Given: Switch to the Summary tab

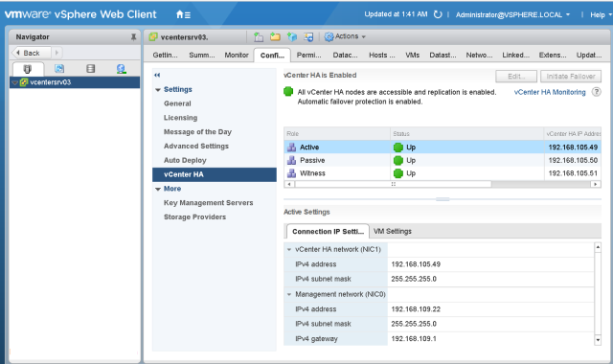Looking at the screenshot, I should tap(202, 56).
